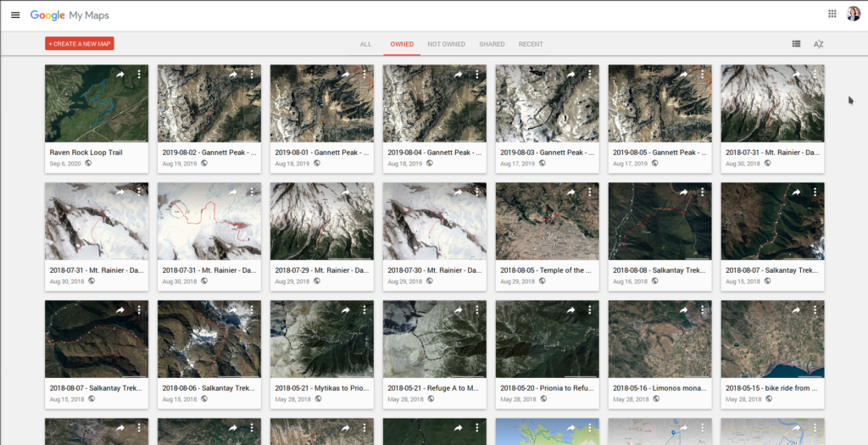Open more options for 2019-08-04 Gannett Peak
Screen dimensions: 868x445
click(477, 75)
